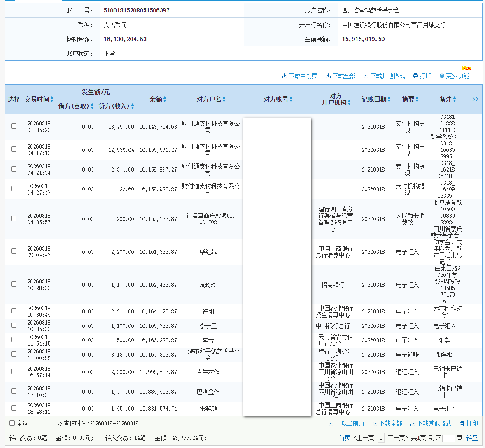Check the first 财付通支付科技 transaction row
The image size is (485, 448).
point(14,126)
